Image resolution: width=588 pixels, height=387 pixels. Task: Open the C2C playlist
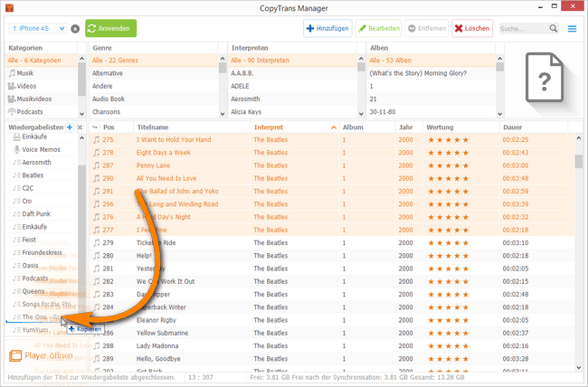tap(42, 188)
